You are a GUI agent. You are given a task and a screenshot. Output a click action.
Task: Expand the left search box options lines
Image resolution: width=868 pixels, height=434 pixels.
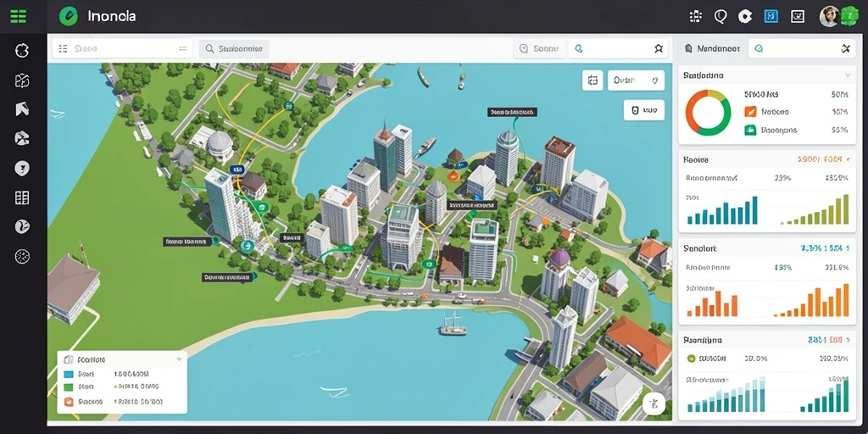pyautogui.click(x=182, y=48)
